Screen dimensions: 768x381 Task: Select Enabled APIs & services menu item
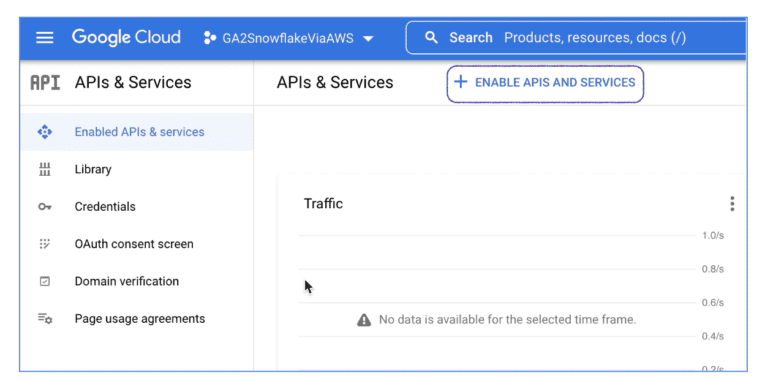pos(137,132)
